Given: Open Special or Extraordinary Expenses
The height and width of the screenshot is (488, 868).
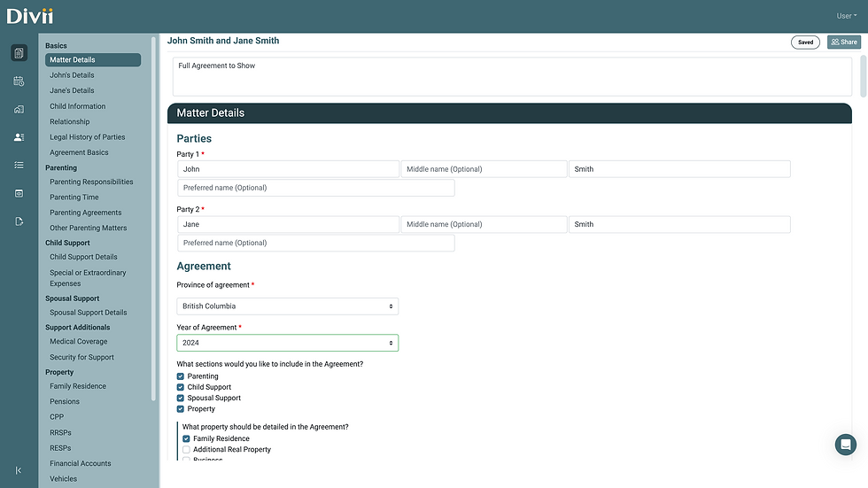Looking at the screenshot, I should [88, 278].
